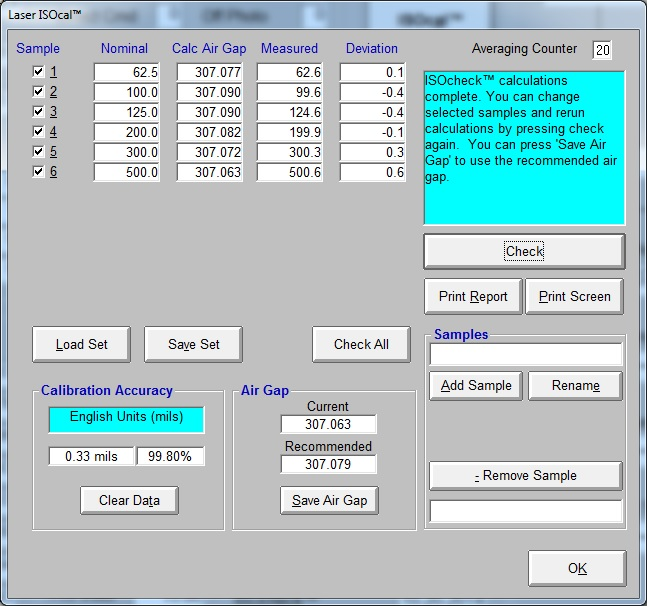Disable Sample 4 checkbox

[x=38, y=132]
